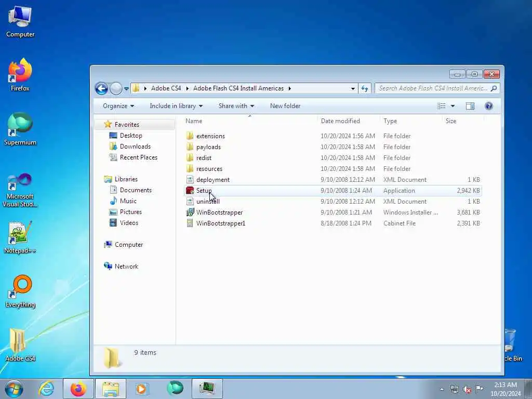Toggle the preview pane button

coord(470,106)
